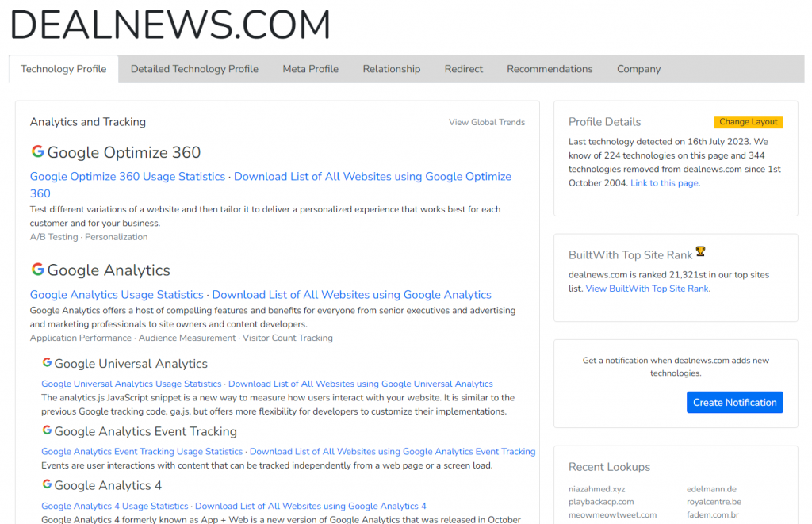
Task: Click the Google Universal Analytics heading
Action: click(x=131, y=364)
